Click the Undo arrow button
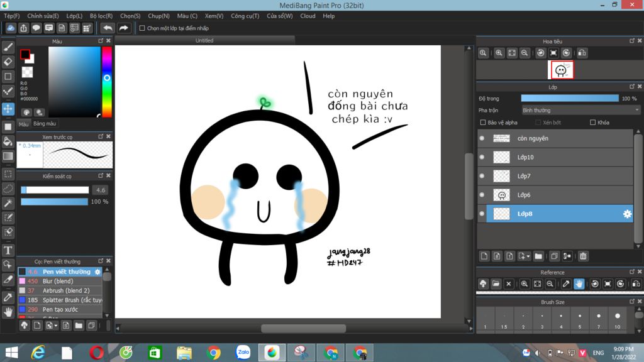 pyautogui.click(x=108, y=28)
